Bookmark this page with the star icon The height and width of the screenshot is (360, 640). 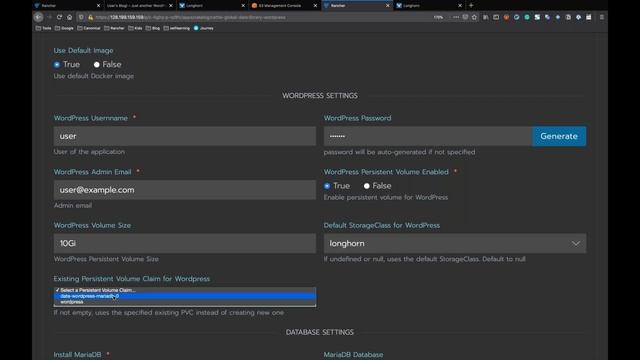[x=474, y=17]
